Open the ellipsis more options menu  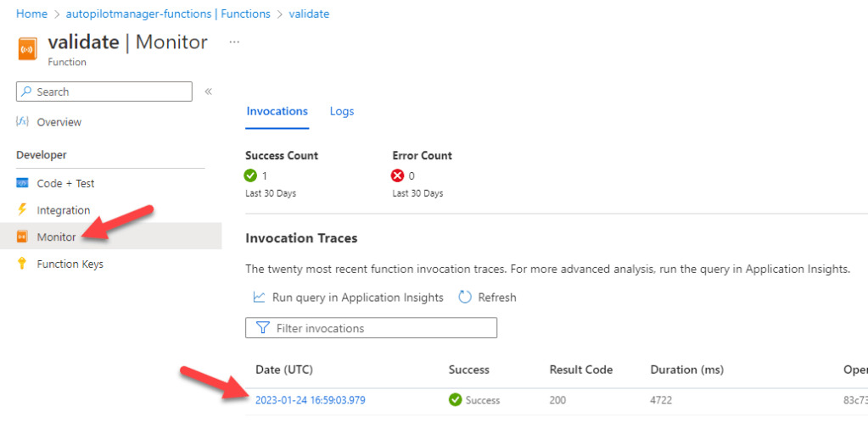pyautogui.click(x=234, y=42)
